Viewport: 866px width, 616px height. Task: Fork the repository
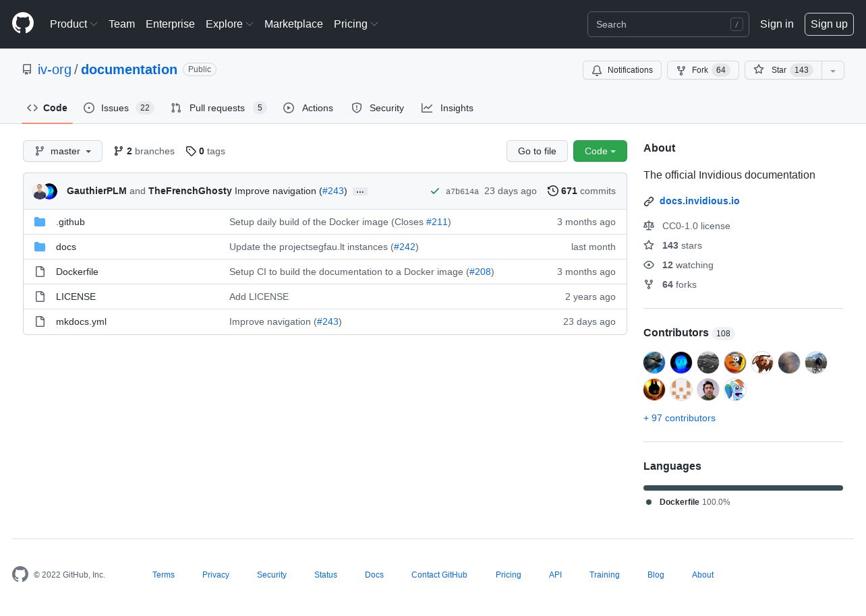[703, 70]
